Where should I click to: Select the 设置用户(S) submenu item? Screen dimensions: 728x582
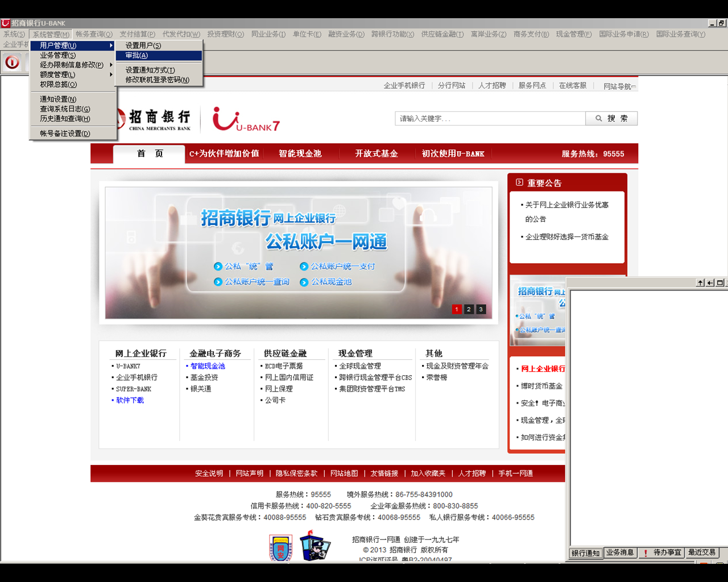coord(159,45)
